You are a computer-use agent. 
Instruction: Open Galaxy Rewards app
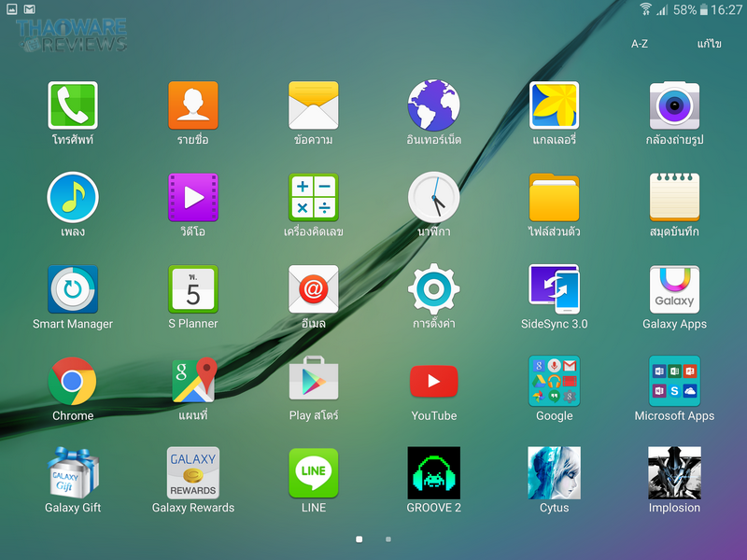tap(193, 472)
